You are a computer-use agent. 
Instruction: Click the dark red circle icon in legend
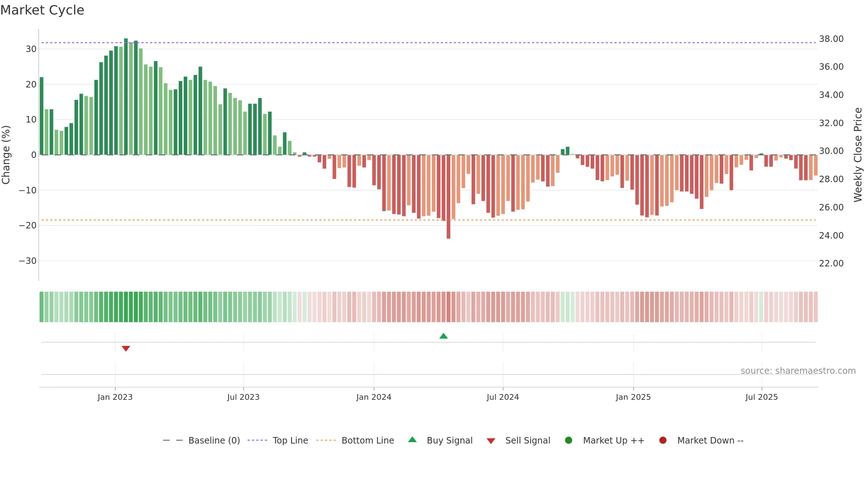click(x=663, y=440)
